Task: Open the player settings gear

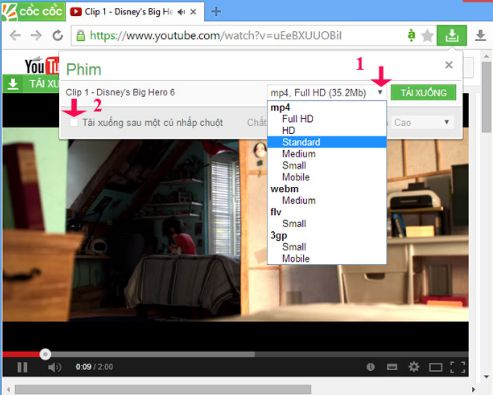Action: [414, 367]
